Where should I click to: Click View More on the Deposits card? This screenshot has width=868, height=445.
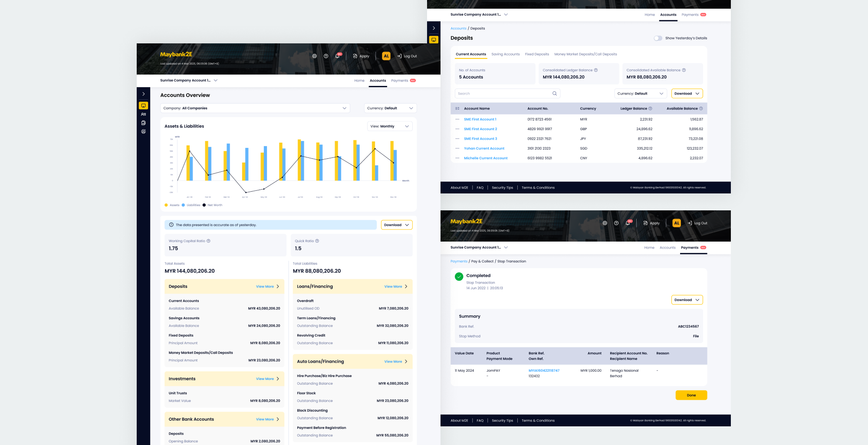point(267,287)
